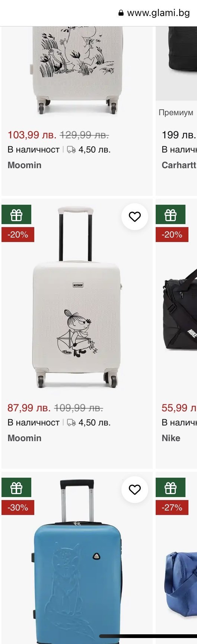
Task: Tap the -20% badge on Moomin suitcase
Action: (18, 235)
